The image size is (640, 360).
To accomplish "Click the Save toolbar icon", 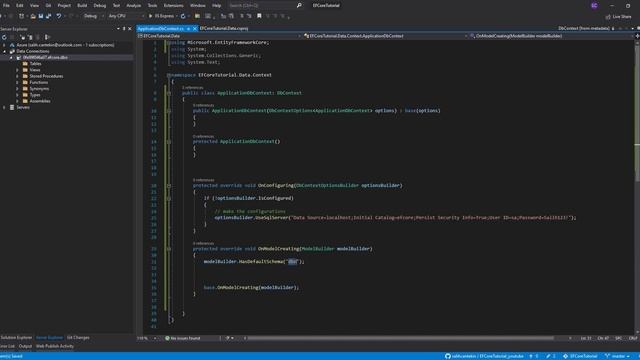I will 41,16.
